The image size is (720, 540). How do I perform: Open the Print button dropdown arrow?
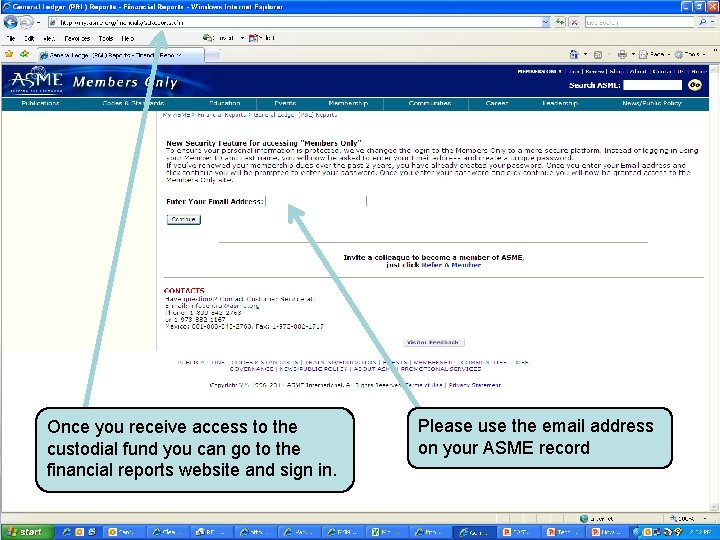tap(633, 55)
